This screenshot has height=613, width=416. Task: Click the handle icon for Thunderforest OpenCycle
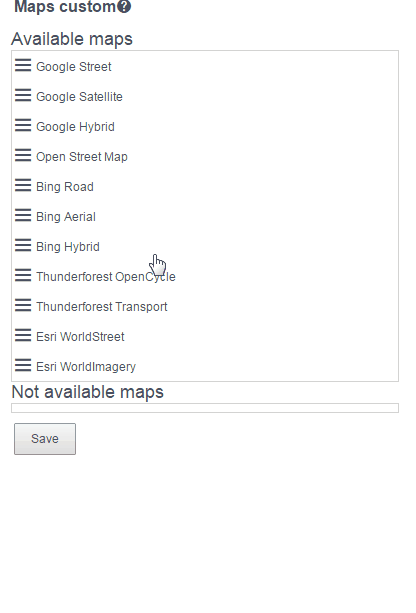[x=23, y=275]
